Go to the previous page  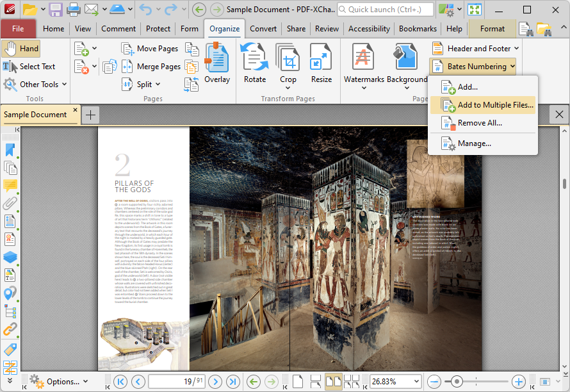point(138,382)
